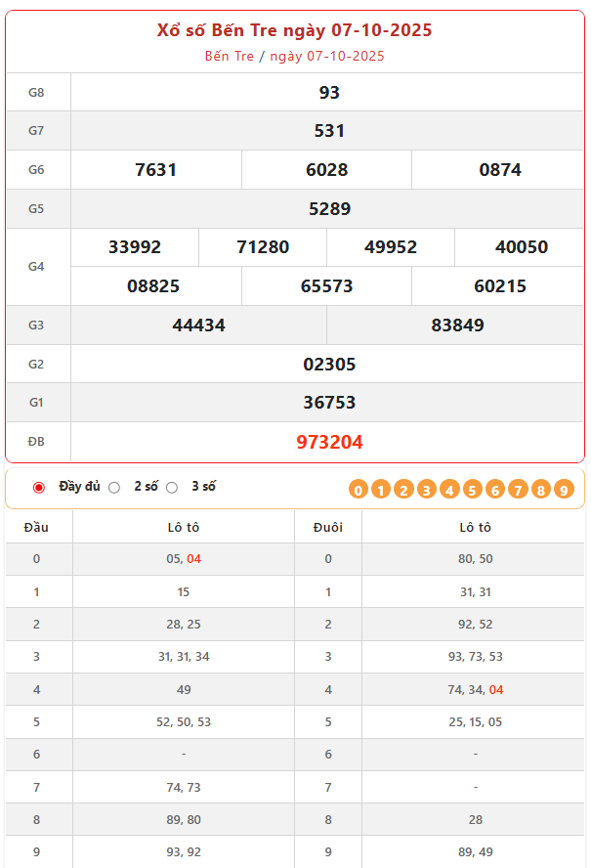Image resolution: width=591 pixels, height=868 pixels.
Task: Highlight numbers using digit 2 circle
Action: point(403,490)
